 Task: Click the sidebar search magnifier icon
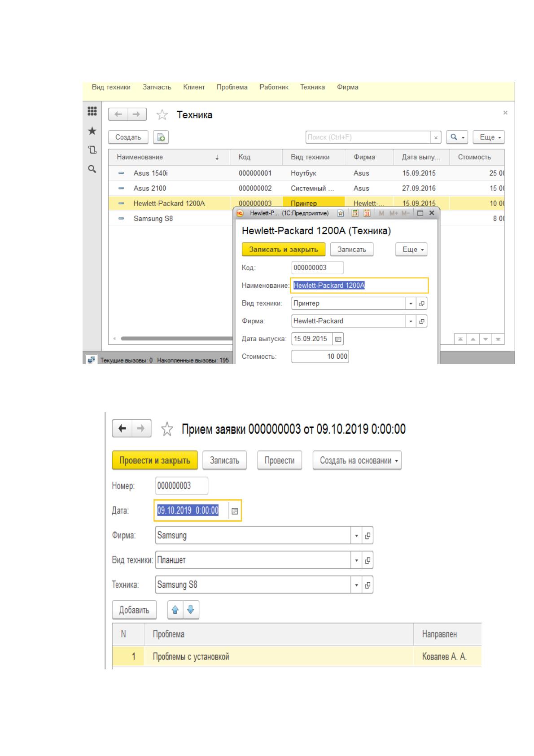pyautogui.click(x=92, y=169)
